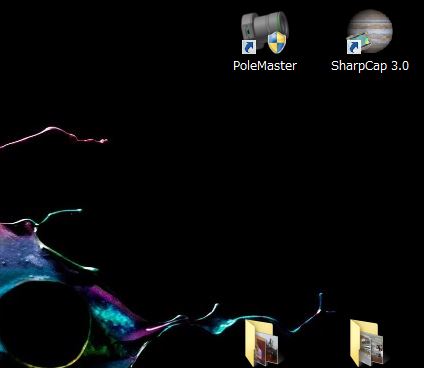Screen dimensions: 424x368
Task: Select the "SharpCap 3.0" label text
Action: point(370,66)
